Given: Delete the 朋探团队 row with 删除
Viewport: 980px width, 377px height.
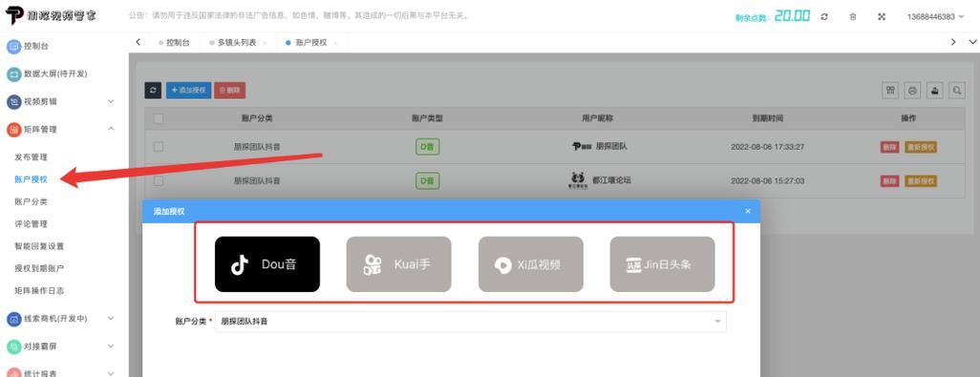Looking at the screenshot, I should (889, 147).
